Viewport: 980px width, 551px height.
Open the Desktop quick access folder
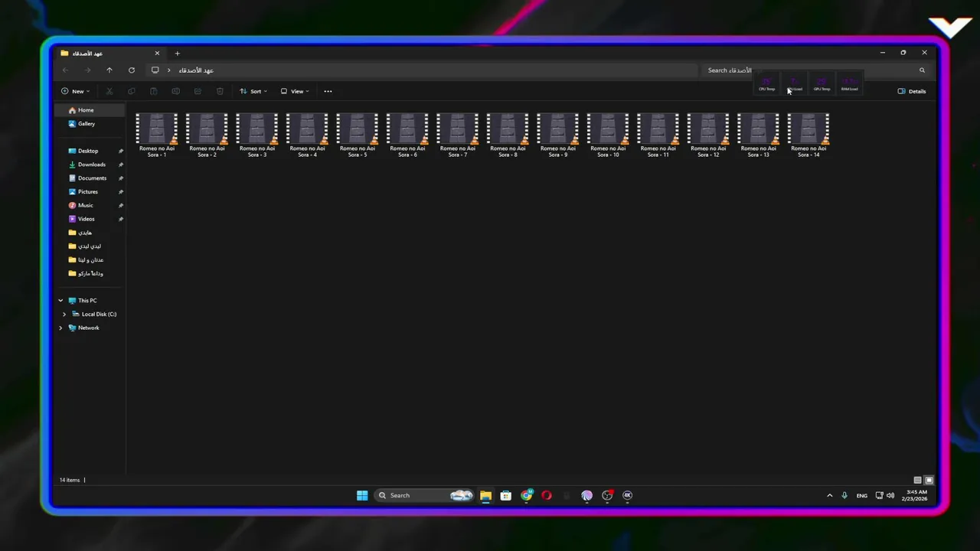pyautogui.click(x=88, y=151)
